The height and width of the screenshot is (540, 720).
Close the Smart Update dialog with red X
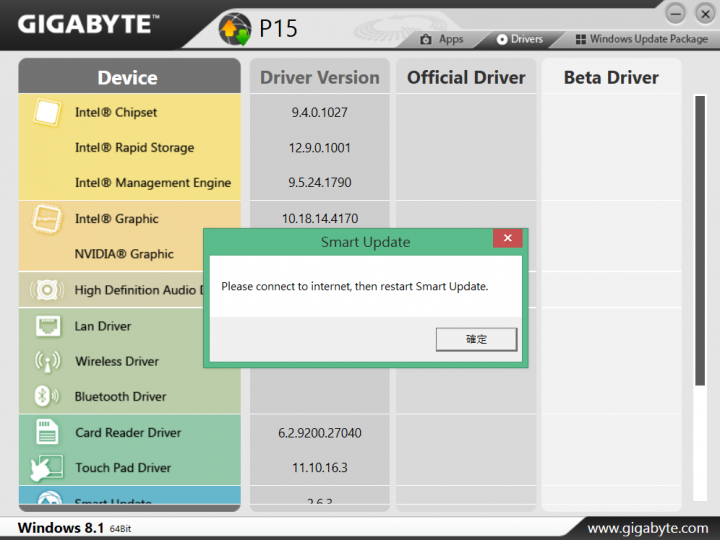click(507, 238)
